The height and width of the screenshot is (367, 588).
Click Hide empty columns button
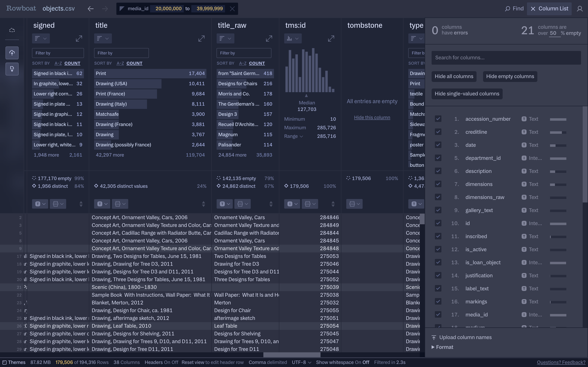[510, 76]
